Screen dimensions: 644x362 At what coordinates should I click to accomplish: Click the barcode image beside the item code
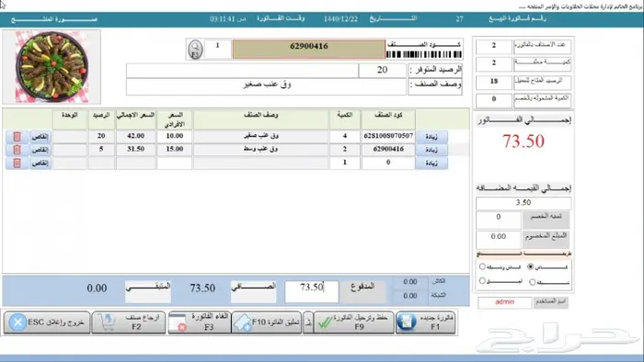click(x=424, y=54)
